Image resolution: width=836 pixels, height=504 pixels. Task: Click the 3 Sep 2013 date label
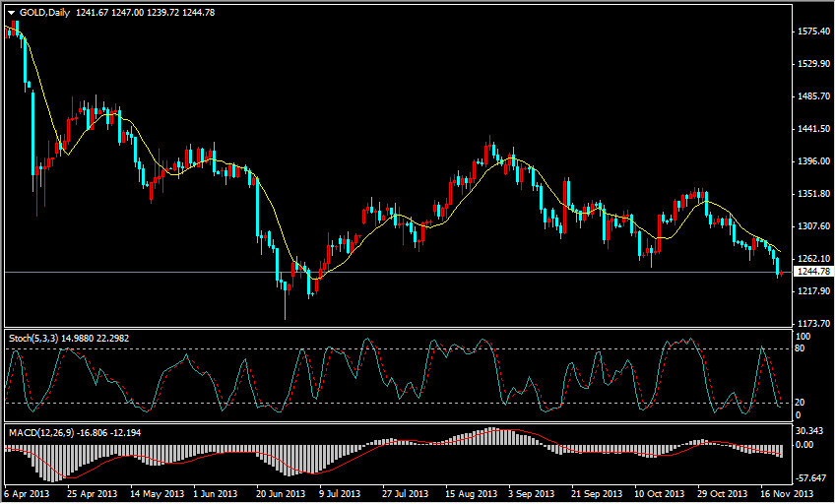pyautogui.click(x=532, y=494)
